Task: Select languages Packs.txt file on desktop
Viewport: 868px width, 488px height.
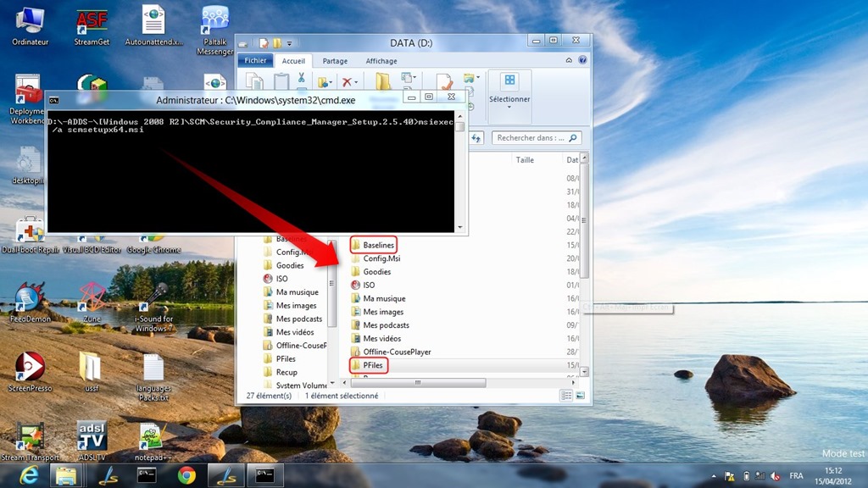Action: click(x=153, y=377)
